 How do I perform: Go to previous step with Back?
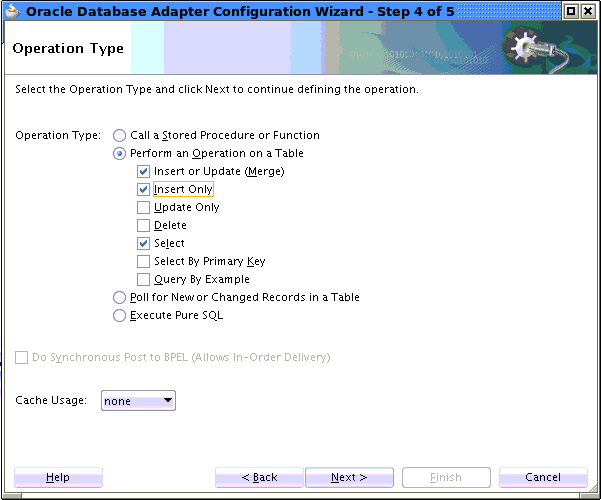[x=259, y=477]
